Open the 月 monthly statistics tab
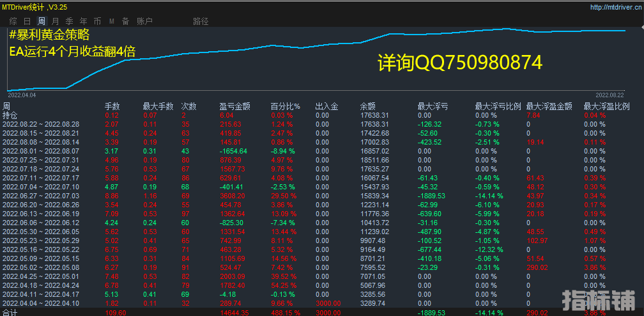 (56, 21)
